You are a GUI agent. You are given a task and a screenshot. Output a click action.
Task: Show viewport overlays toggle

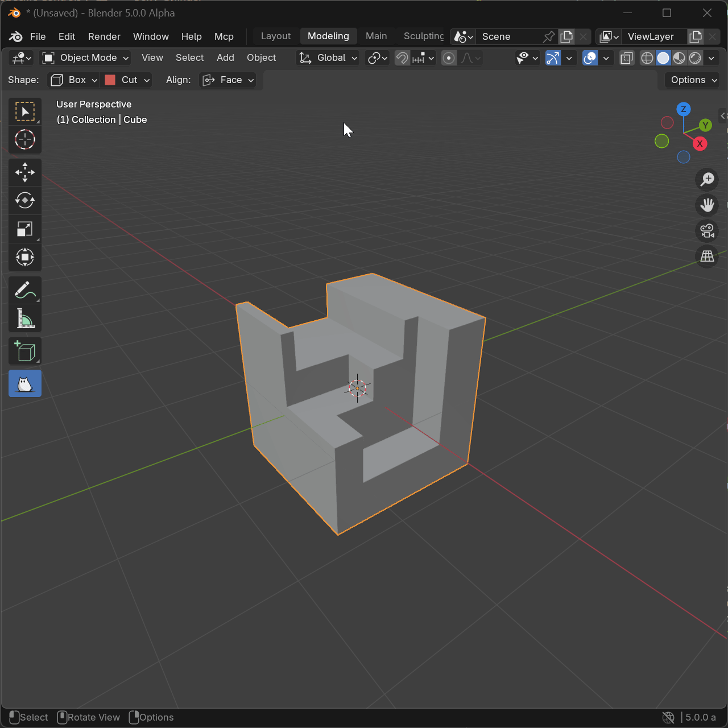pyautogui.click(x=590, y=58)
